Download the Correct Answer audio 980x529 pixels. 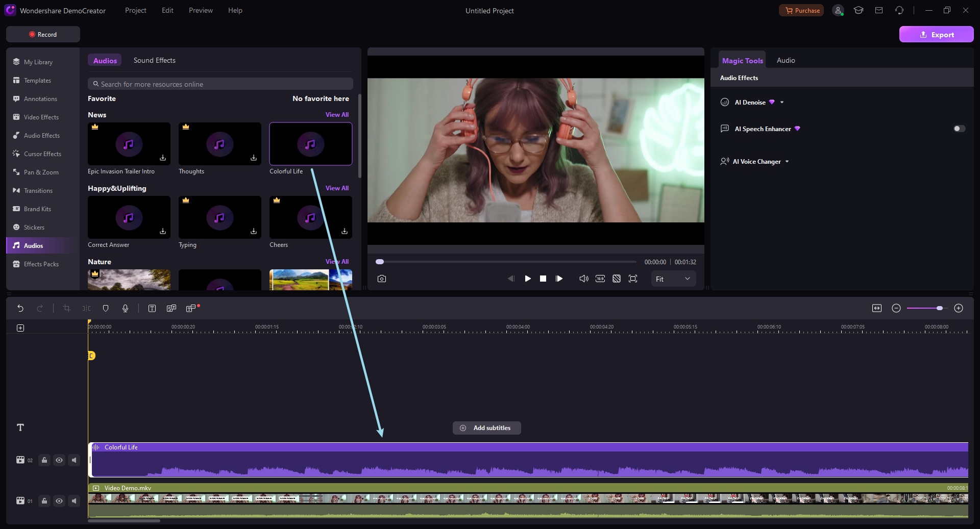[x=163, y=231]
